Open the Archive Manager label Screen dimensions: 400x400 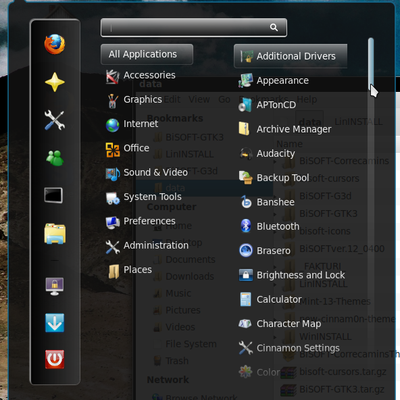pos(294,129)
